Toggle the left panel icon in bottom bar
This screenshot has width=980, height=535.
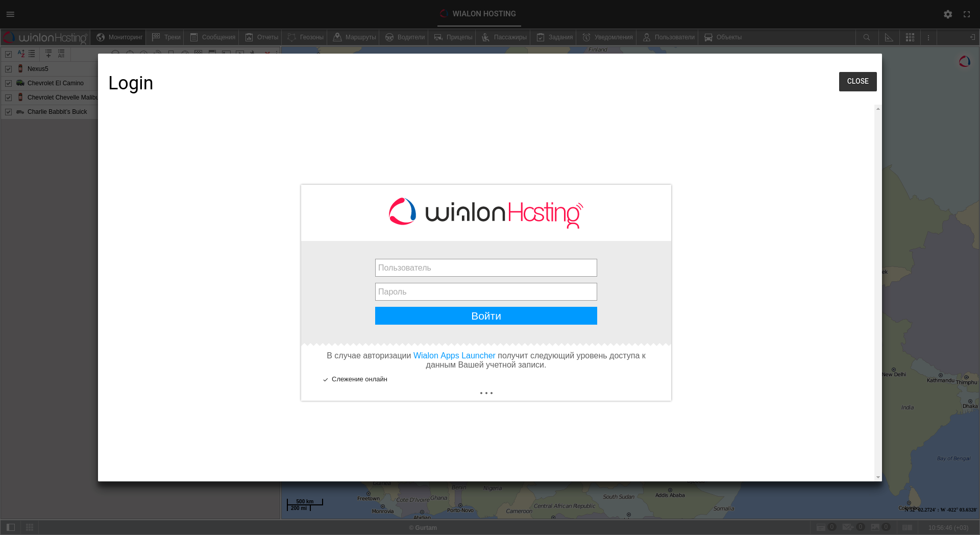(x=11, y=527)
